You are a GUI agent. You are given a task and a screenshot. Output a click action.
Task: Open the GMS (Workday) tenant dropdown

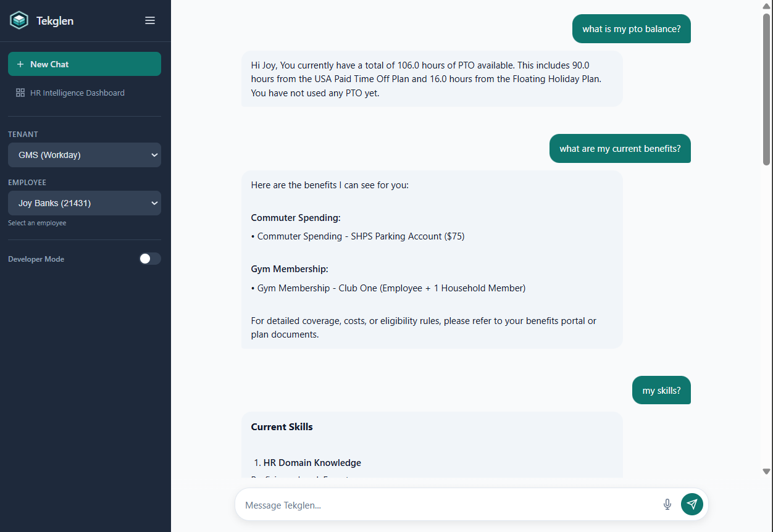point(84,155)
